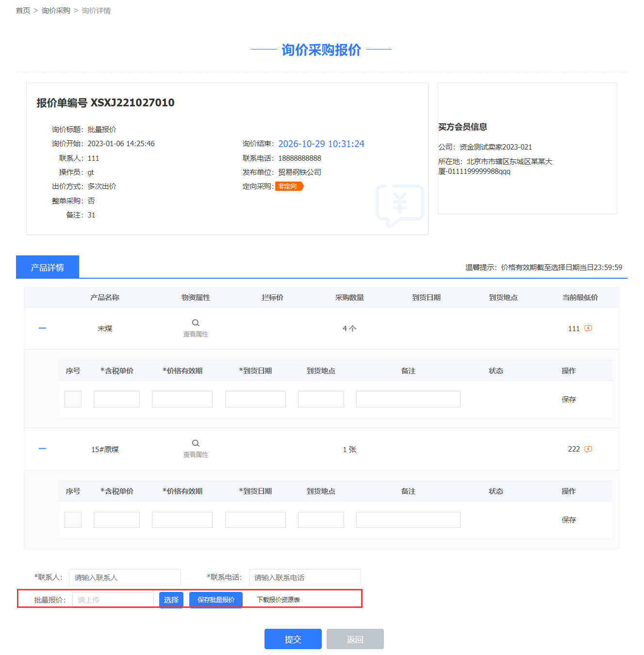Viewport: 644px width, 655px height.
Task: Click 序号 box in 15#原煤 quote row
Action: click(73, 520)
